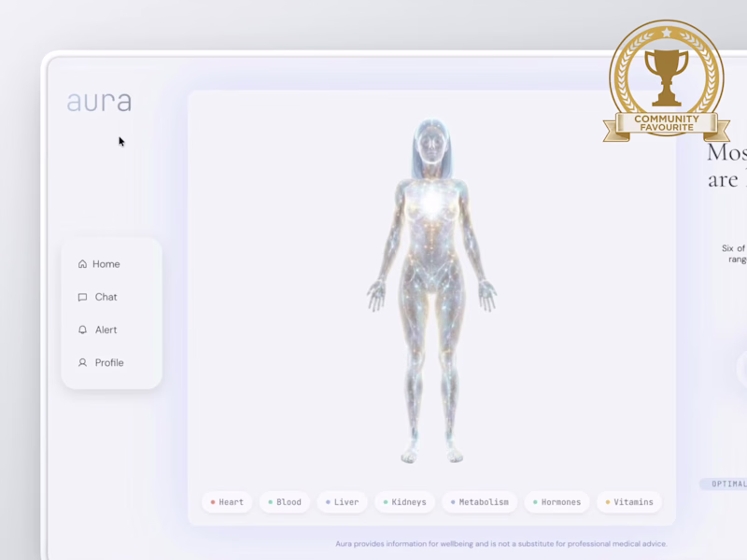Open Home in the sidebar

click(99, 264)
